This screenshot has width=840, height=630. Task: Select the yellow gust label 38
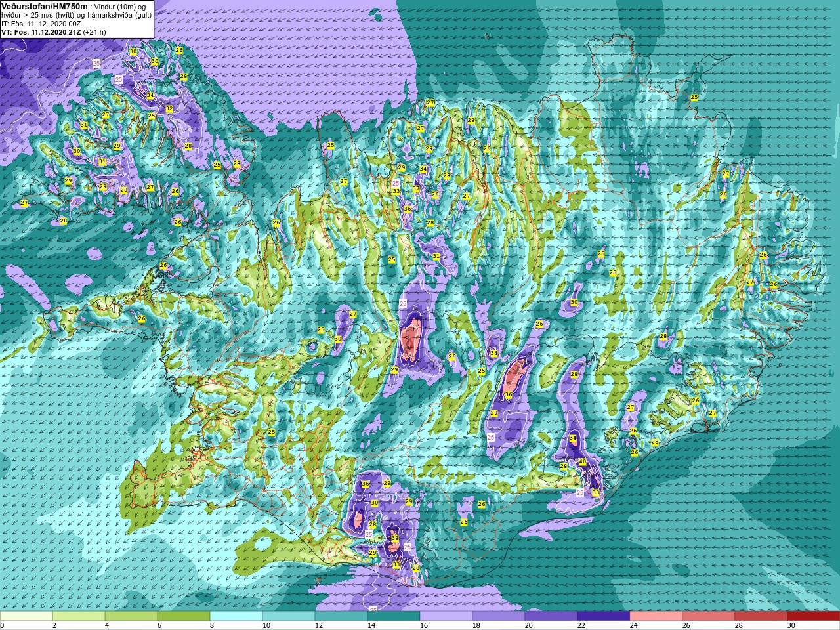pyautogui.click(x=395, y=538)
